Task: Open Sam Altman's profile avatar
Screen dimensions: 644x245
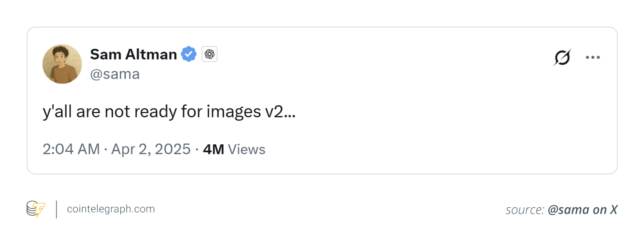Action: [62, 64]
